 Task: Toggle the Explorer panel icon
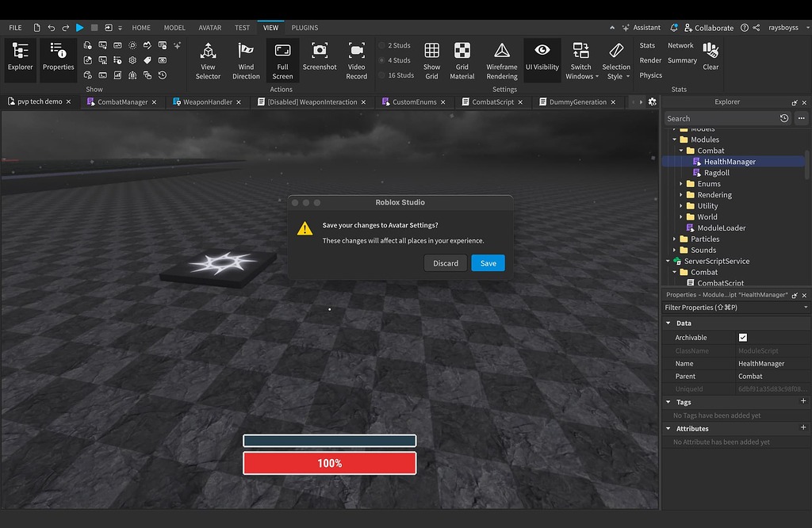(19, 59)
